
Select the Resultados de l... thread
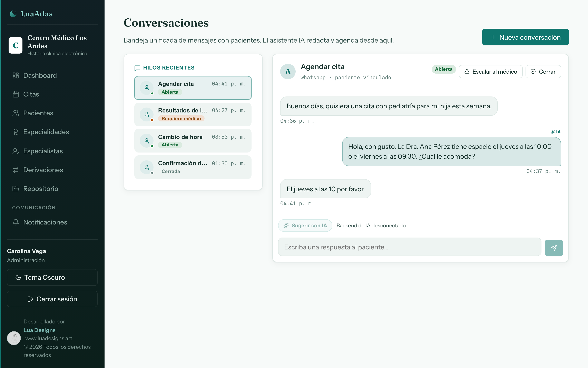coord(193,114)
